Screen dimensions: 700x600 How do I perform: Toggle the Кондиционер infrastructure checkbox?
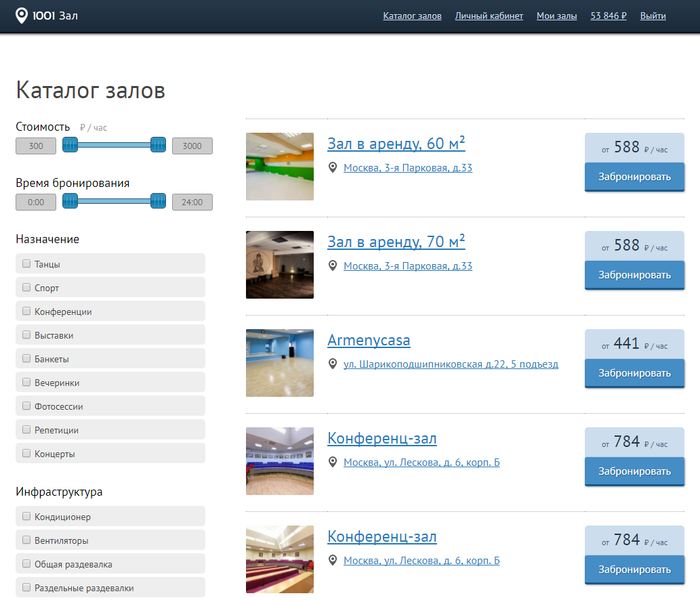26,517
